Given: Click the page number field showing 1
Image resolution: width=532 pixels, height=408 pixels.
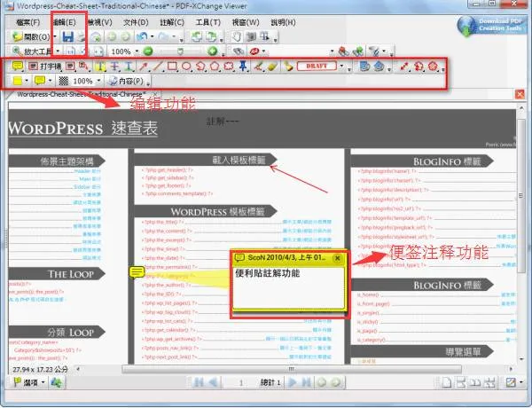Looking at the screenshot, I should 240,382.
